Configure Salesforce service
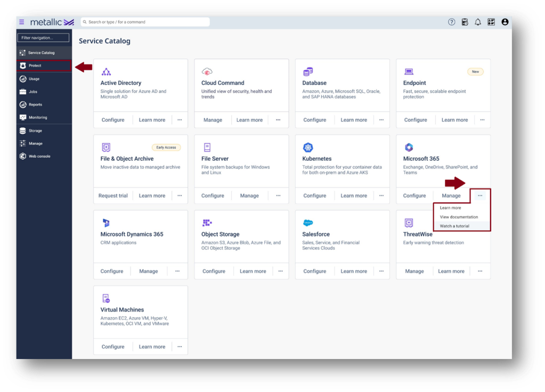This screenshot has height=392, width=545. point(315,271)
